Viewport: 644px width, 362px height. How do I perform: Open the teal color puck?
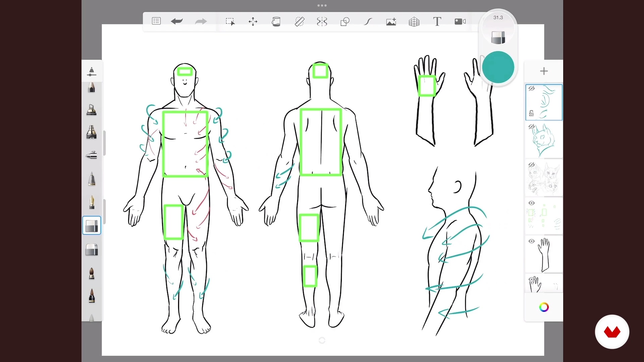tap(498, 67)
